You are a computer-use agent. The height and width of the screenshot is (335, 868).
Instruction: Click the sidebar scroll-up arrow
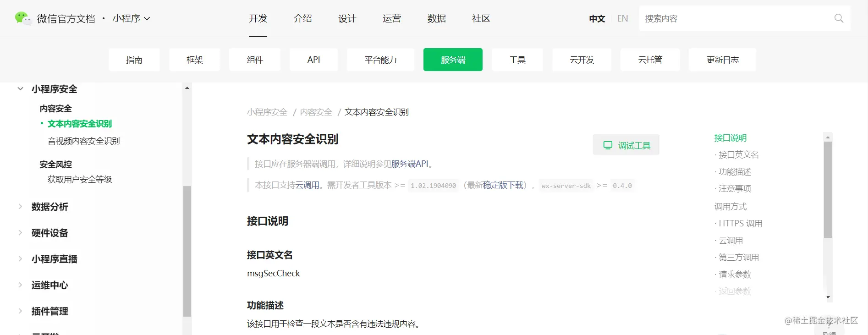(187, 88)
